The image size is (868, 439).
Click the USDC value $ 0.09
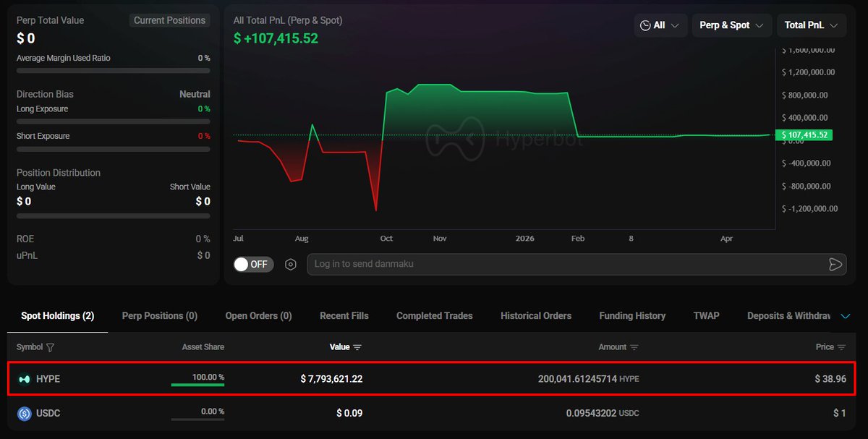coord(349,414)
